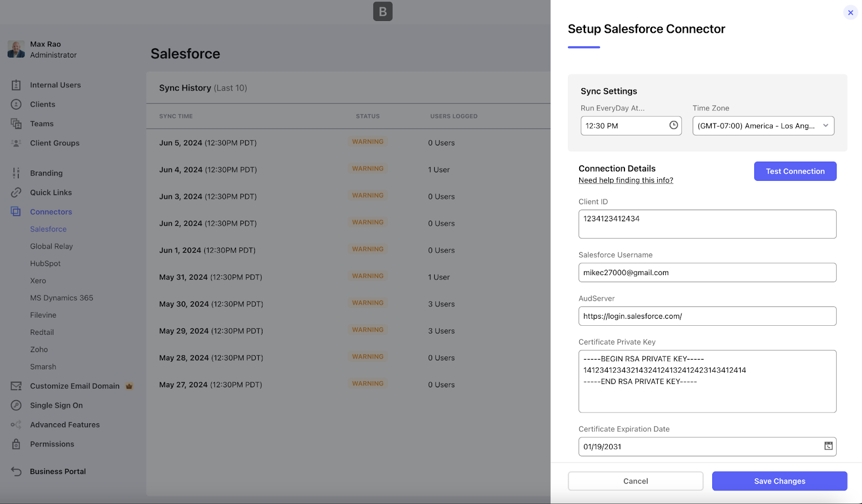Click the Single Sign On icon

point(16,405)
